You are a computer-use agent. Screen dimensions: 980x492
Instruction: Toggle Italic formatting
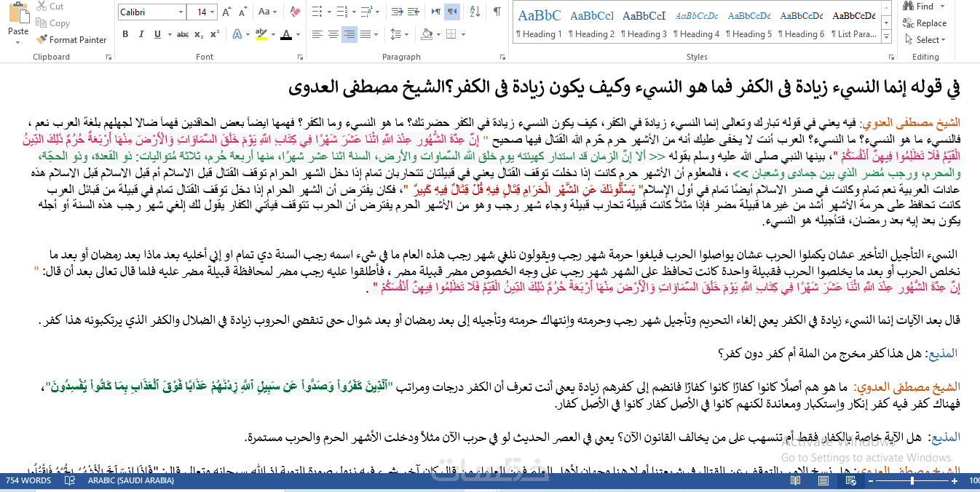(141, 34)
